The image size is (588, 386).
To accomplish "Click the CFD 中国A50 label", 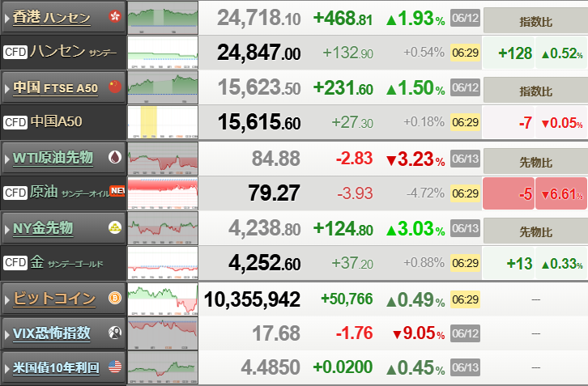I will tap(56, 122).
